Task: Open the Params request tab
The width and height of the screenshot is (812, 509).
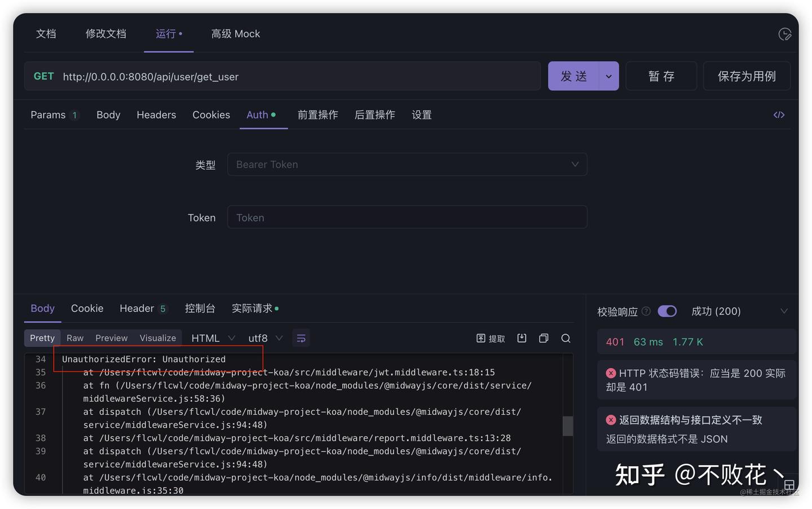Action: pos(55,115)
